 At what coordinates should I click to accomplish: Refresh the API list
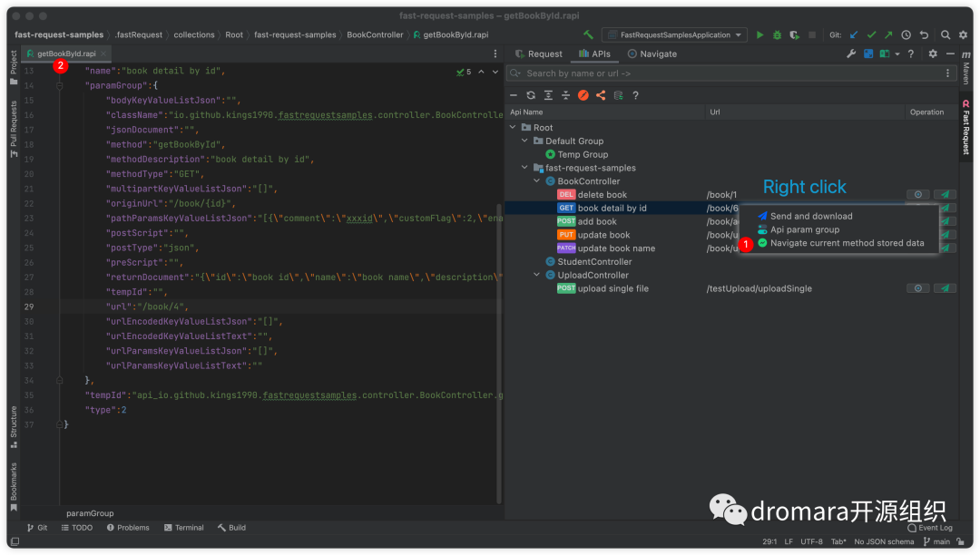point(531,95)
